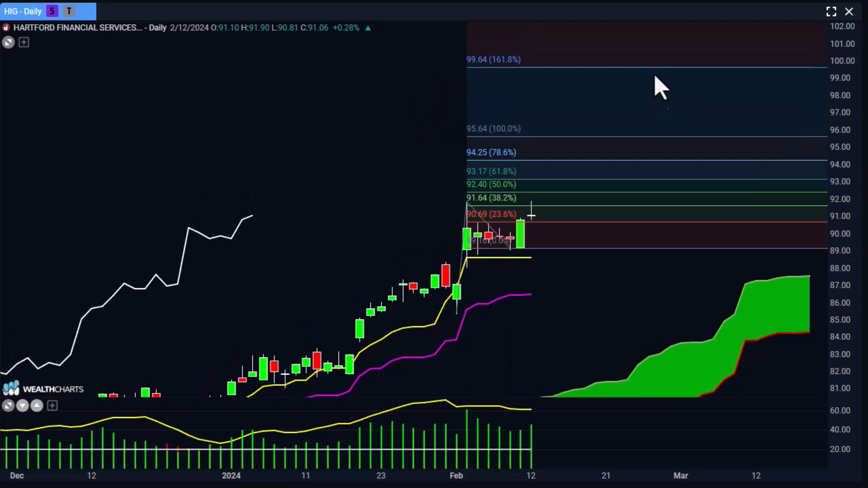Viewport: 868px width, 488px height.
Task: Click the HARTFORD FINANCIAL SERVICES title text
Action: point(78,28)
